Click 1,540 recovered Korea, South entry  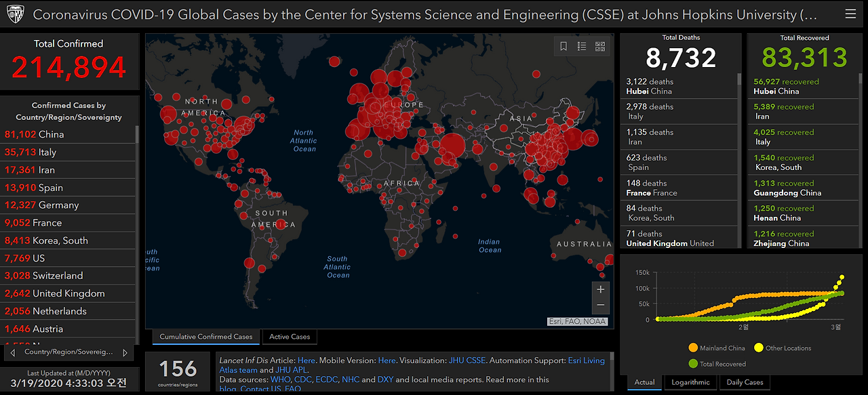pyautogui.click(x=803, y=163)
